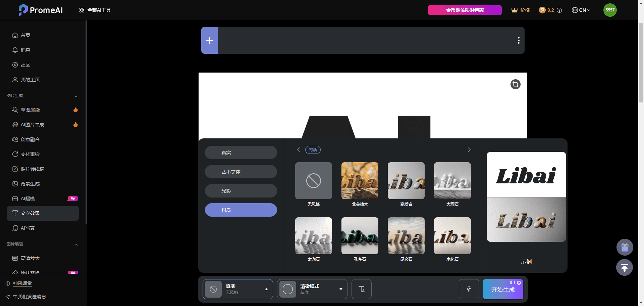Screen dimensions: 644x306
Task: Choose the 大理石 material thumbnail
Action: point(452,181)
